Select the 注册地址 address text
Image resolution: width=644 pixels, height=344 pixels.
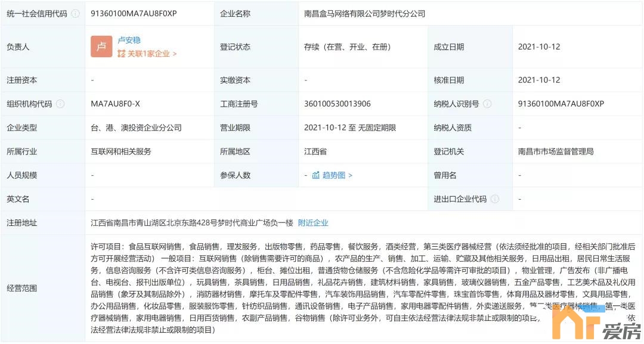click(192, 223)
